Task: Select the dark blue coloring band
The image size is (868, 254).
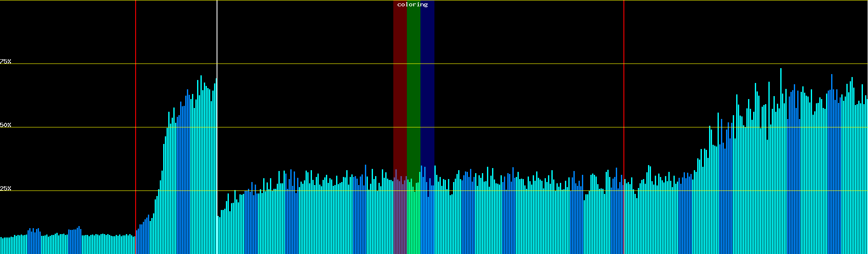Action: pos(427,85)
